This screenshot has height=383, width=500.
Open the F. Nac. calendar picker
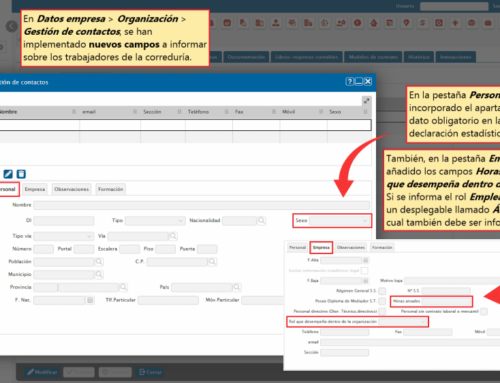(90, 300)
